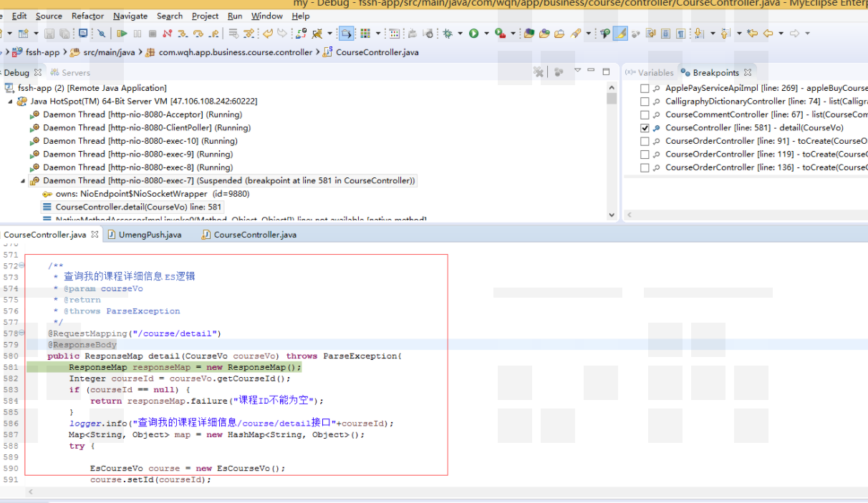Collapse the Java HotSpot Server VM node
This screenshot has width=868, height=503.
pos(10,102)
